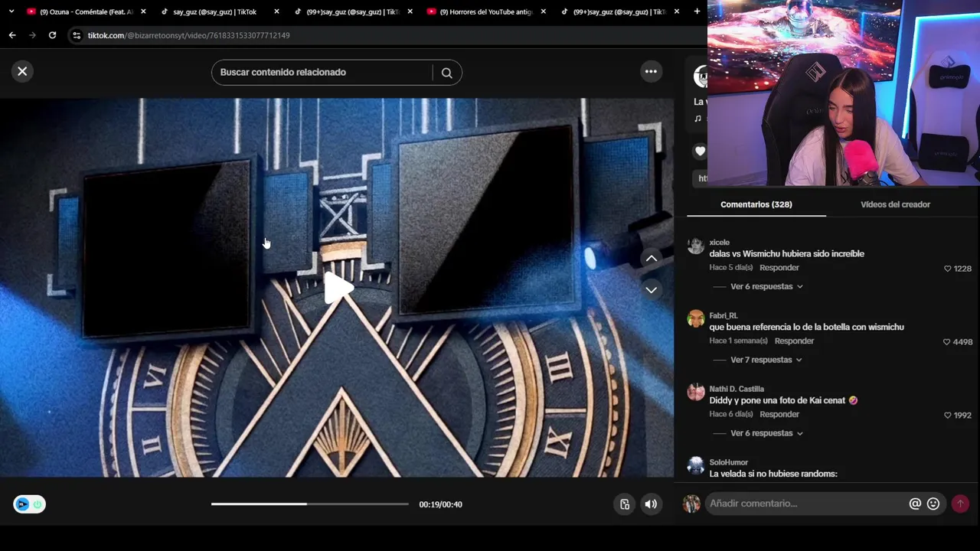980x551 pixels.
Task: Click comment text 'Diddy y pone una foto de Kai cenat'
Action: click(x=777, y=401)
